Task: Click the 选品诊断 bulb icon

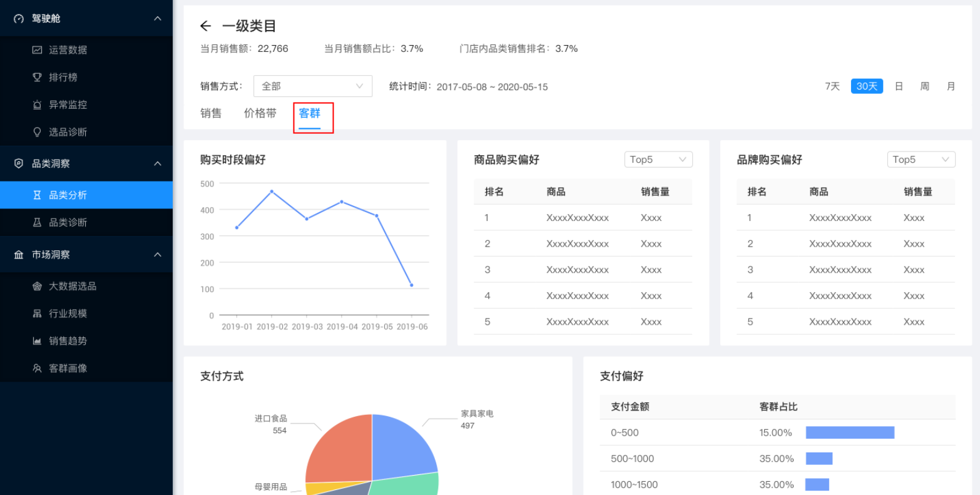Action: coord(37,132)
